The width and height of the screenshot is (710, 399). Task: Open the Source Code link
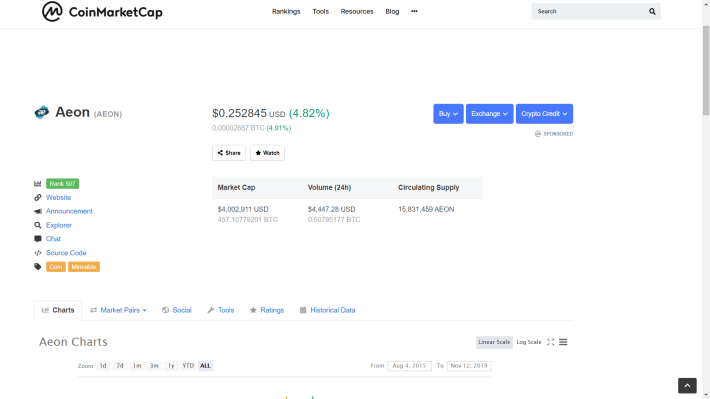pyautogui.click(x=66, y=253)
